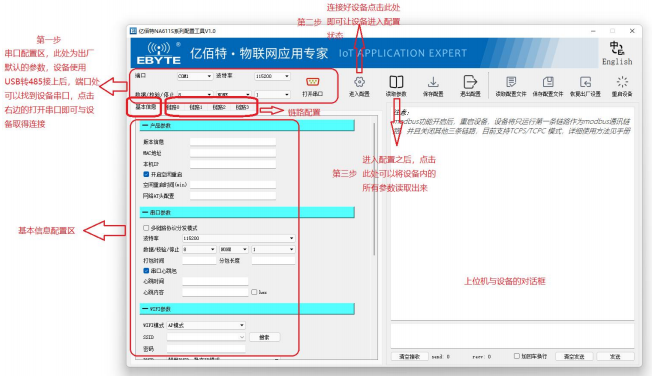Open 串口参数 波特率 115200 dropdown
The image size is (659, 376).
pos(238,238)
